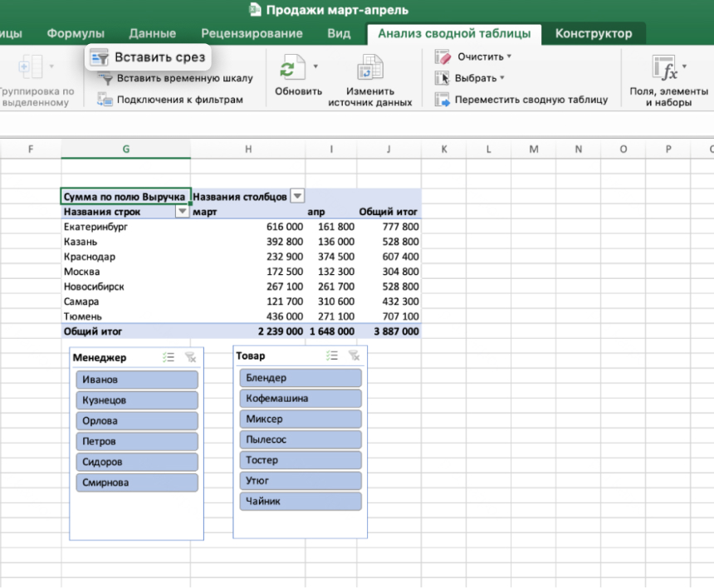Click the grand total value 3 887 000

396,331
